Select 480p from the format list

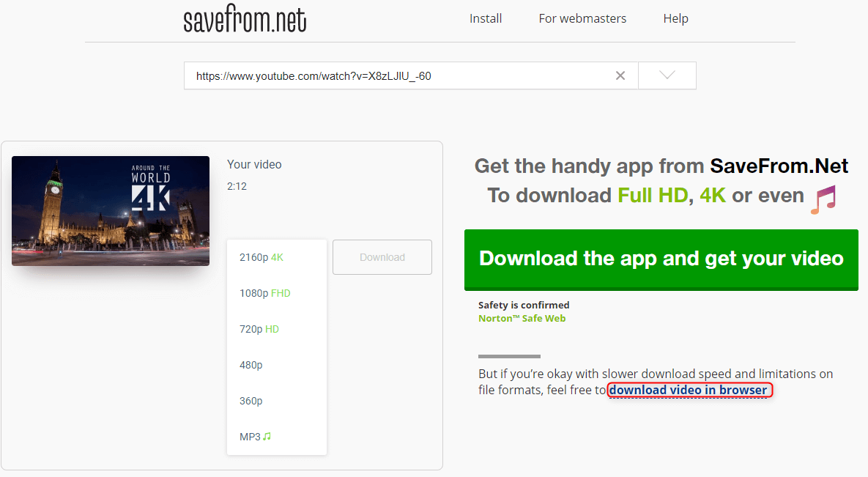(x=251, y=365)
